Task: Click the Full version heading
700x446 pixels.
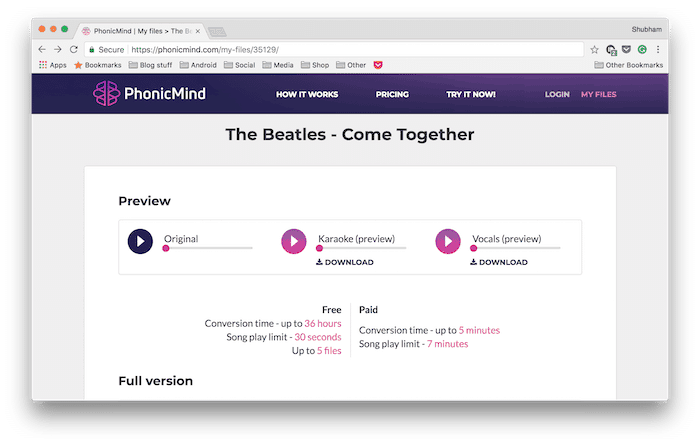Action: coord(156,381)
